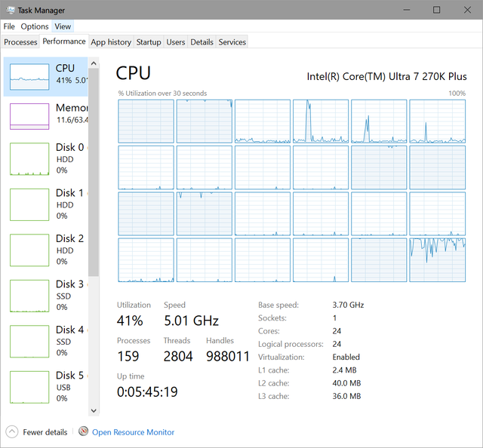483x448 pixels.
Task: Click the jagged, heavily loaded last core graph
Action: click(438, 260)
